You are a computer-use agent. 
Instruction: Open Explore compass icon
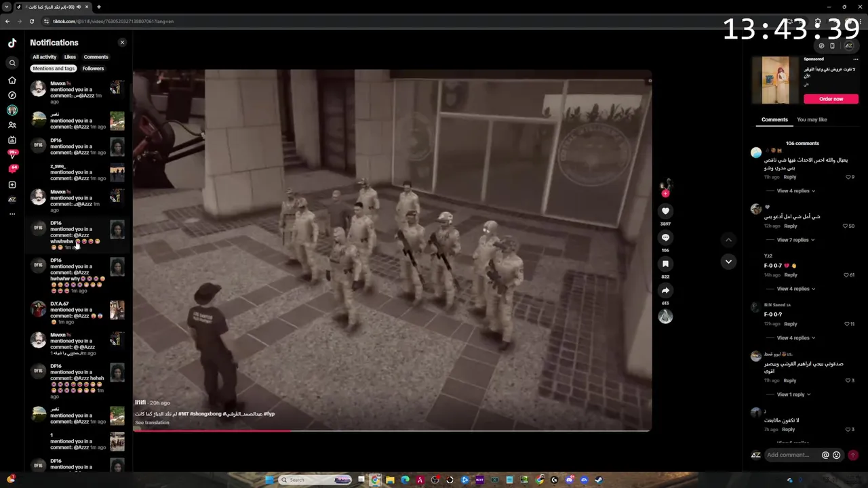(12, 95)
